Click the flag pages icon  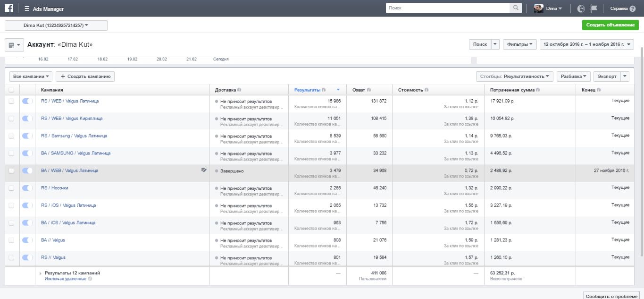[594, 9]
